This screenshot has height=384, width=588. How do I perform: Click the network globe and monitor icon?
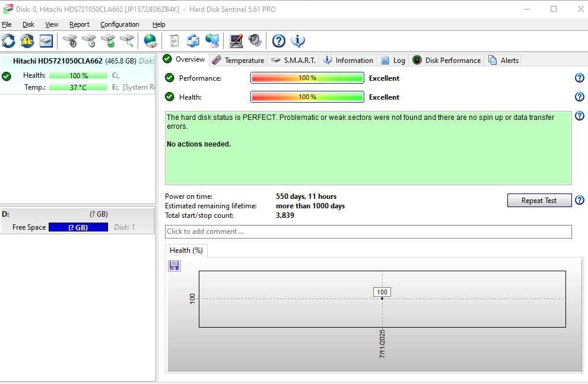pyautogui.click(x=212, y=41)
